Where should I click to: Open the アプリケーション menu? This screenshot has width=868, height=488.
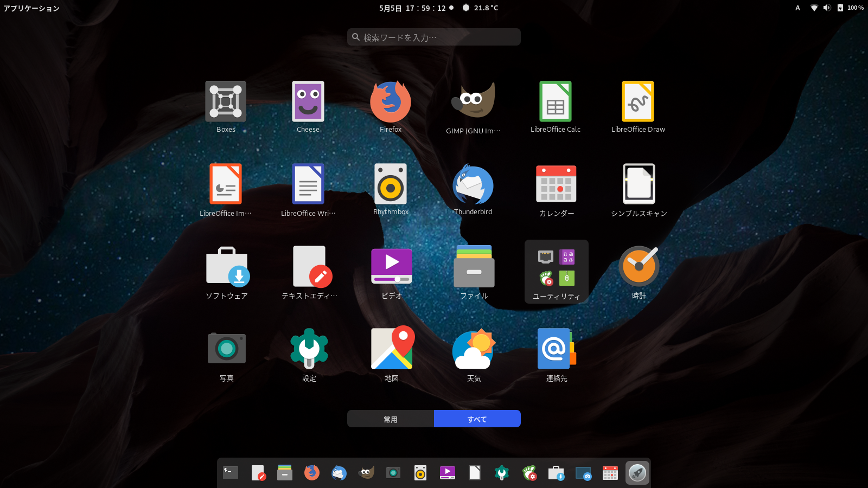(x=31, y=8)
